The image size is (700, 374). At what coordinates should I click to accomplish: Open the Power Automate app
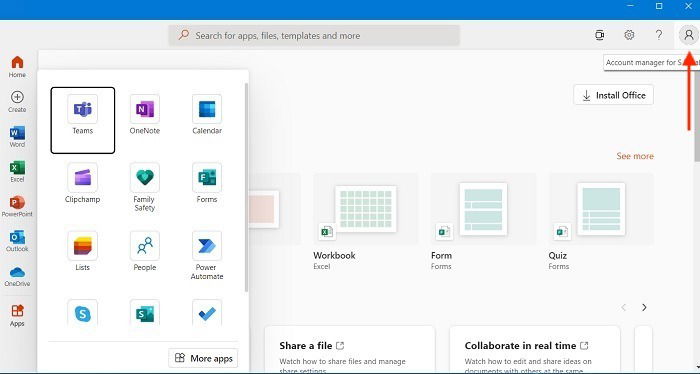(x=207, y=256)
